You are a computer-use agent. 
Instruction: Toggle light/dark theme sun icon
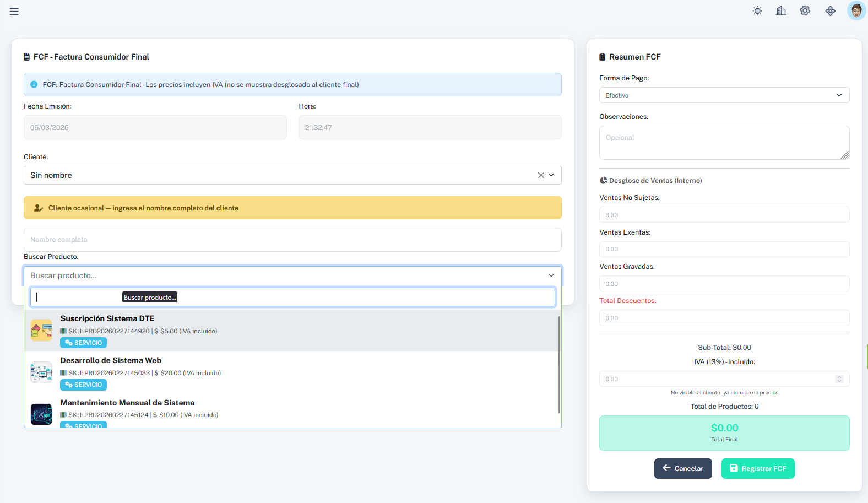[x=757, y=11]
